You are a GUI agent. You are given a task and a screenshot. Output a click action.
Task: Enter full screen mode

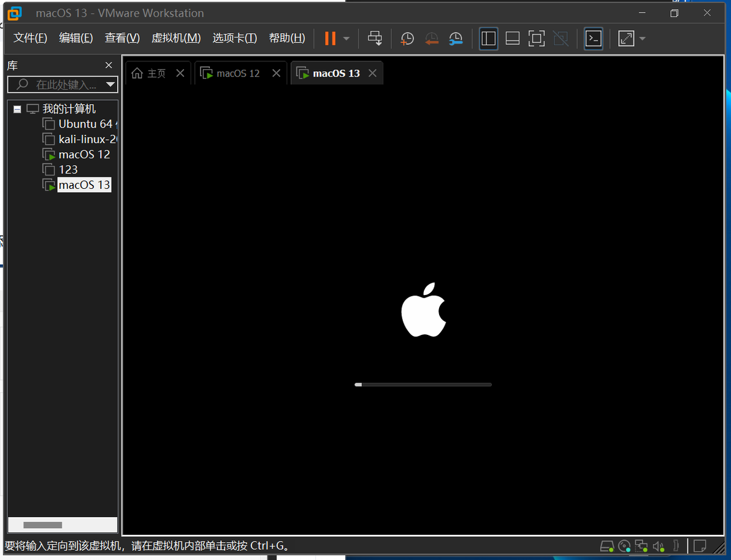pyautogui.click(x=536, y=38)
